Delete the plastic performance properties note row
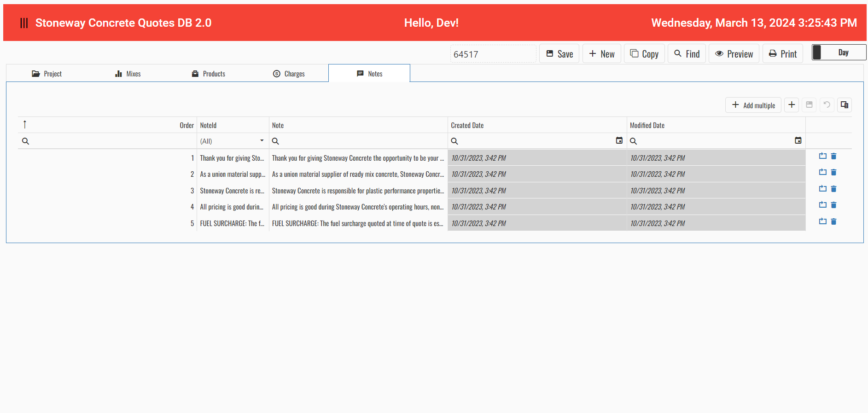Image resolution: width=868 pixels, height=413 pixels. click(833, 189)
